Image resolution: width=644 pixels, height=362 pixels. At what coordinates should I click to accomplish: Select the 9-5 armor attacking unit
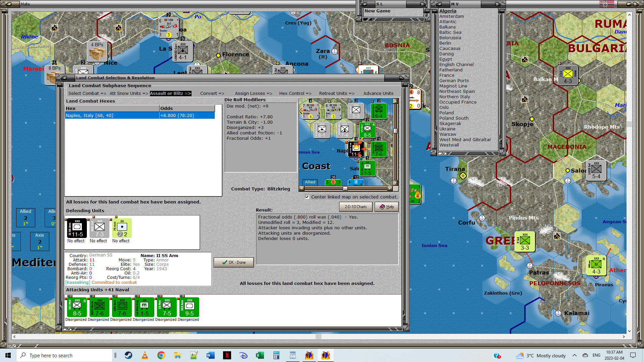(x=190, y=307)
